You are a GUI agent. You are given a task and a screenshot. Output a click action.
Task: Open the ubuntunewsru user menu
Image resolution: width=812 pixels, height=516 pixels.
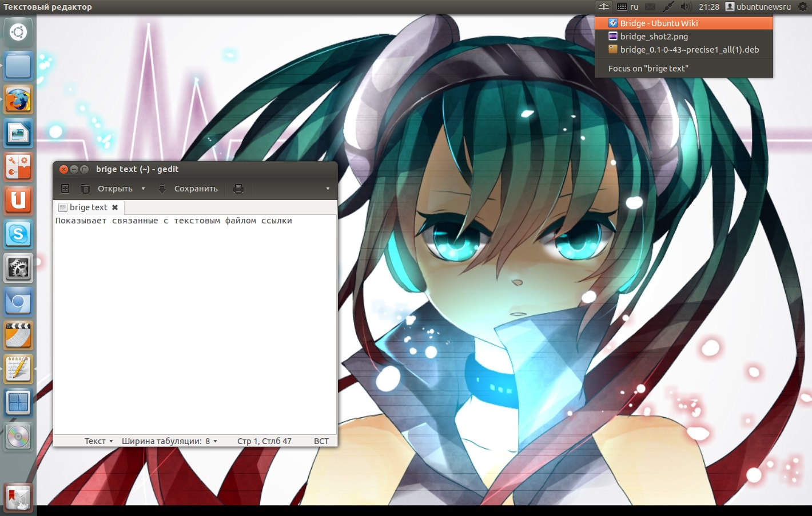click(x=758, y=7)
